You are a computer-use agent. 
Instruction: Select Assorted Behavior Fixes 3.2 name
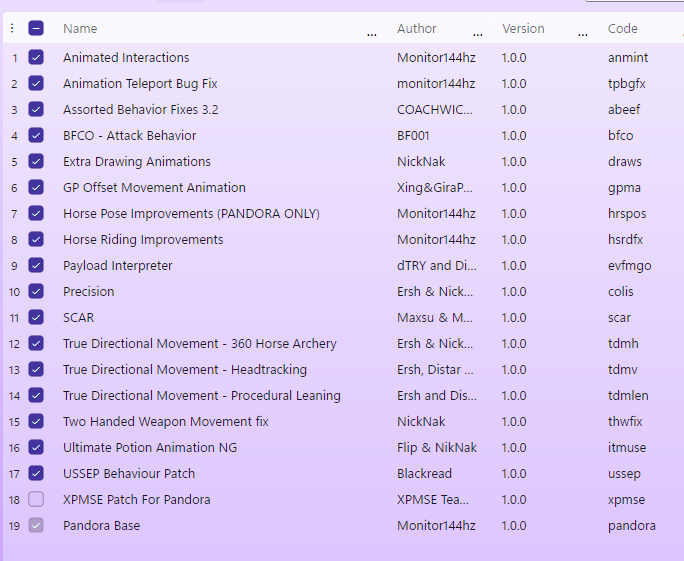[x=140, y=109]
